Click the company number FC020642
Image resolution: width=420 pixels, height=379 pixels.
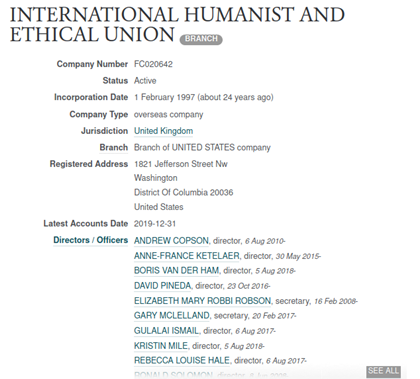point(153,64)
